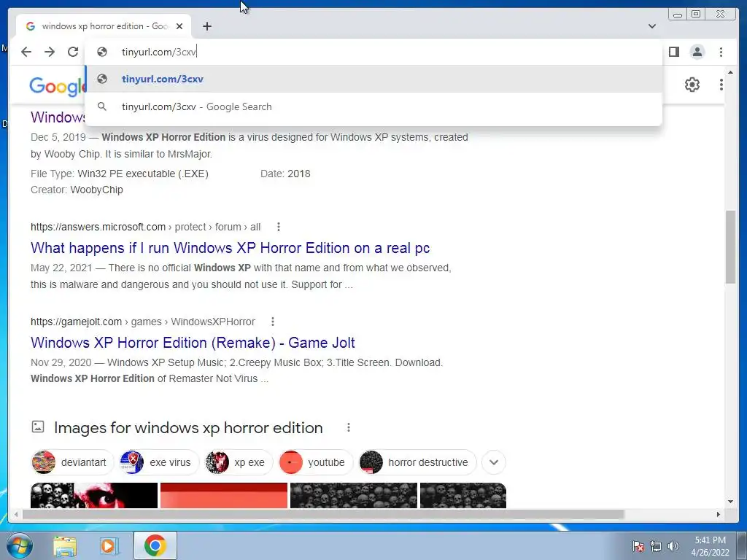
Task: Click the scroll down arrow
Action: click(730, 502)
